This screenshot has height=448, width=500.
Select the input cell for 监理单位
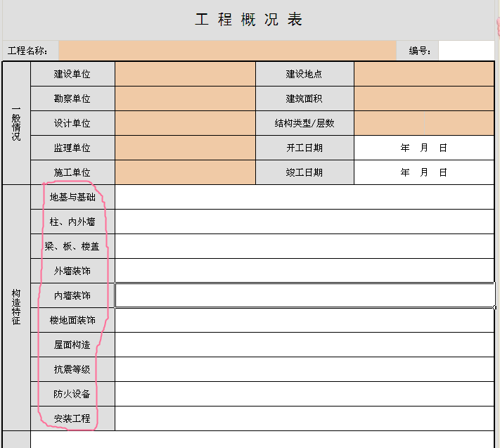[185, 148]
